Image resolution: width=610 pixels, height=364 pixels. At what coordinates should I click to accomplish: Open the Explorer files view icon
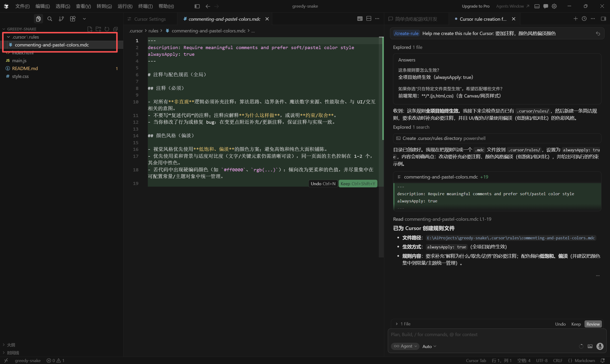pos(38,19)
